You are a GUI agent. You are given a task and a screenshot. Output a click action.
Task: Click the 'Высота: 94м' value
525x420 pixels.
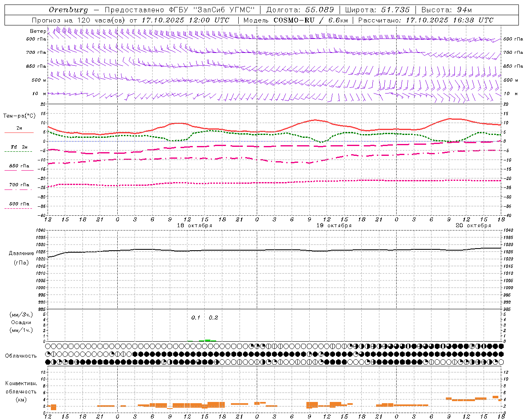pyautogui.click(x=447, y=10)
